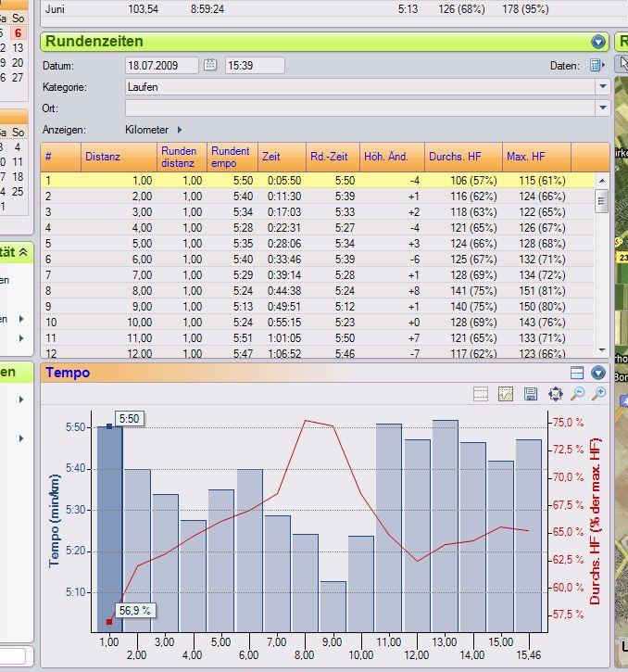Click the laps table scrollbar thumb
The width and height of the screenshot is (628, 672).
click(x=602, y=200)
